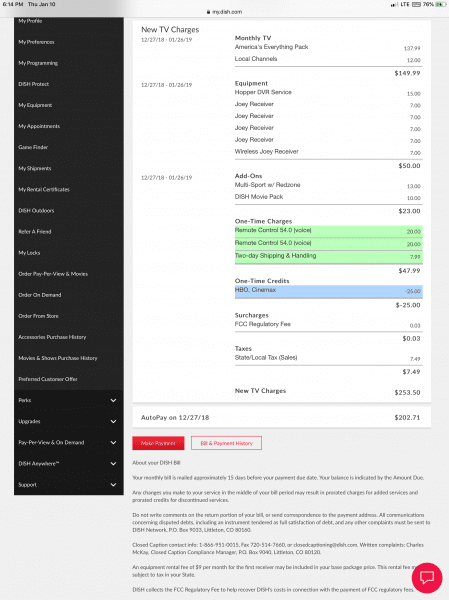Expand the Support section chevron
The image size is (449, 600).
113,484
